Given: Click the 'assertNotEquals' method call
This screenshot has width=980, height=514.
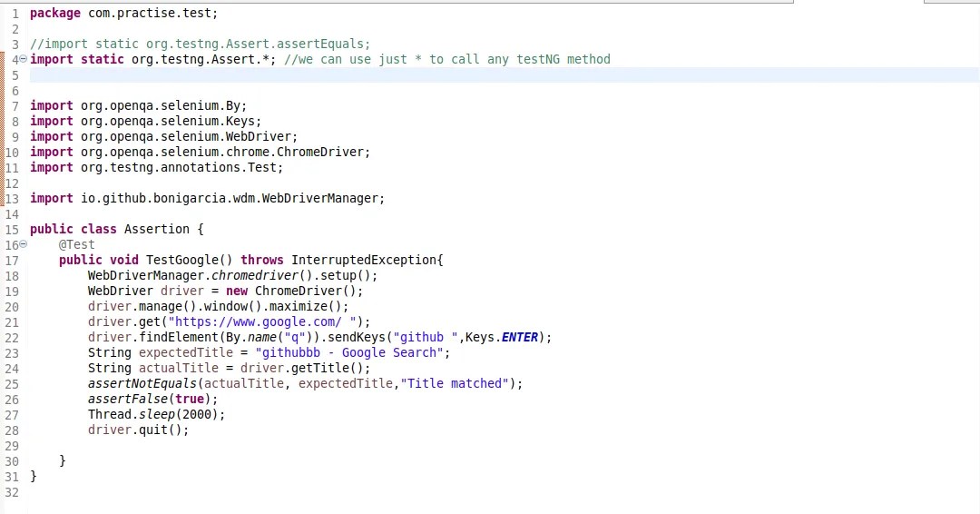Looking at the screenshot, I should tap(142, 383).
